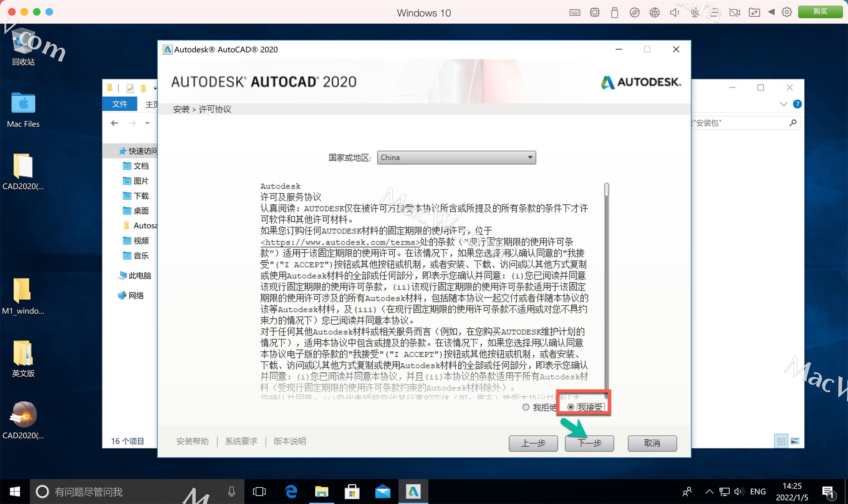Open the 安装帮助 link

192,441
